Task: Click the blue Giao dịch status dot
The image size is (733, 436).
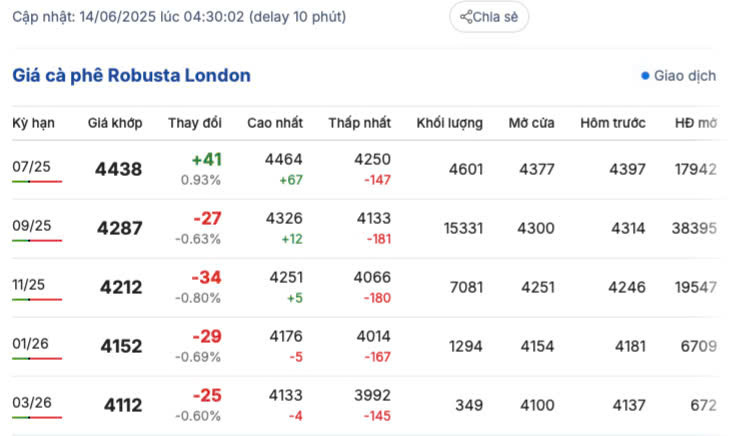Action: coord(645,76)
